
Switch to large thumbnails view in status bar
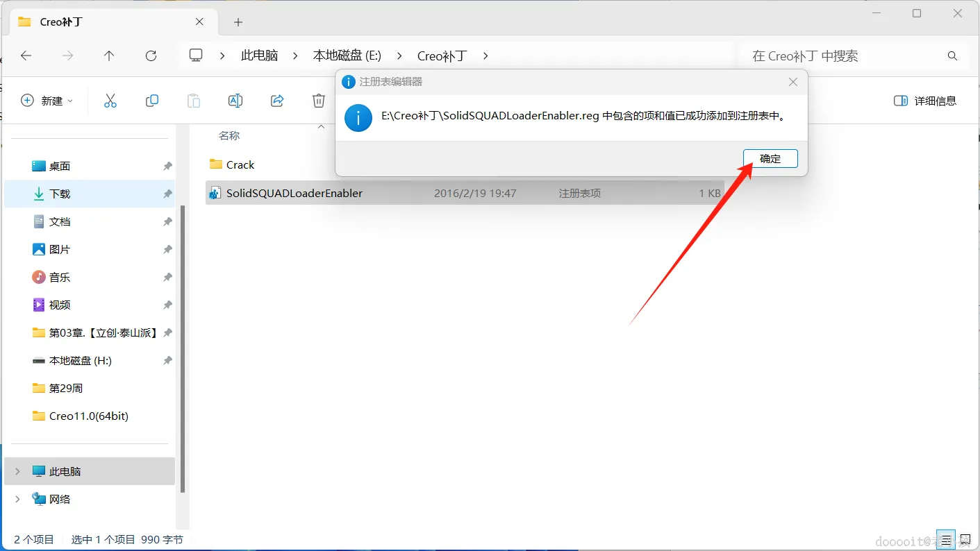[965, 539]
